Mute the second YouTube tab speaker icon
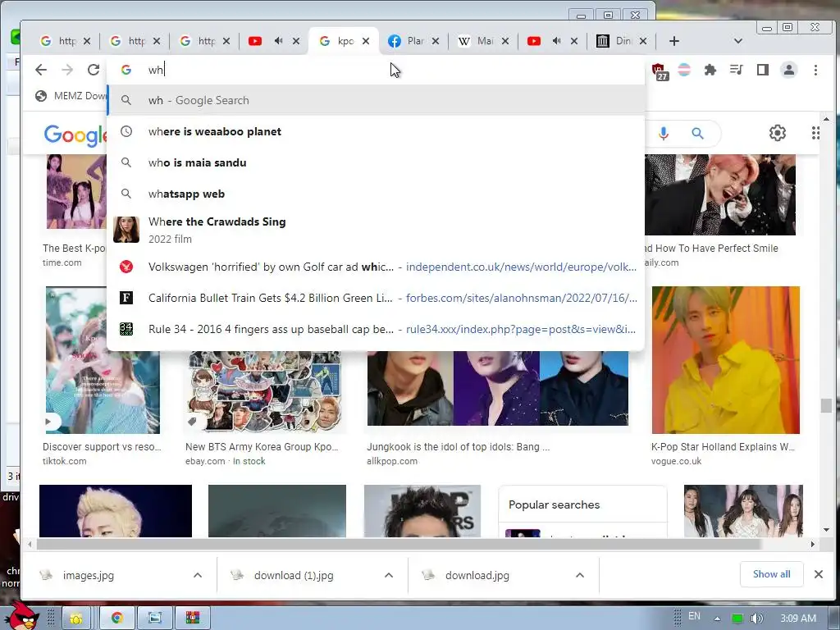This screenshot has width=840, height=630. point(557,41)
